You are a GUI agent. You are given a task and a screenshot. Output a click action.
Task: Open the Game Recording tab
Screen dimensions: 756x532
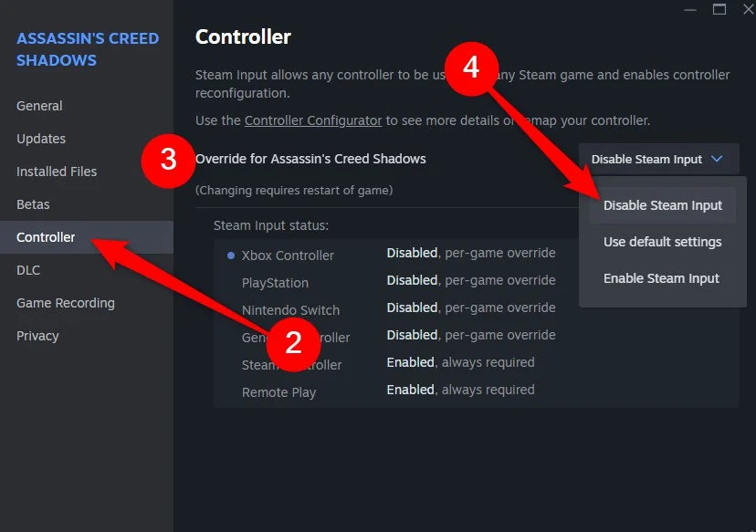coord(66,303)
